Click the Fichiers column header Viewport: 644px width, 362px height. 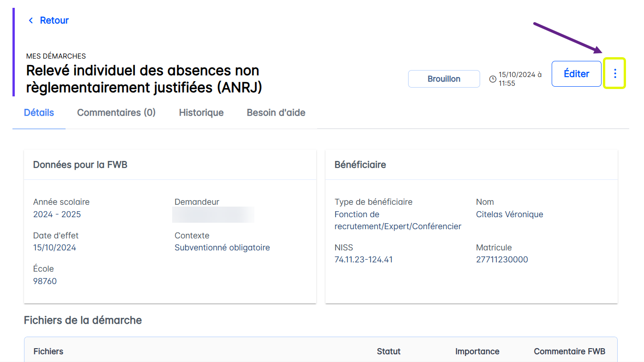(48, 351)
